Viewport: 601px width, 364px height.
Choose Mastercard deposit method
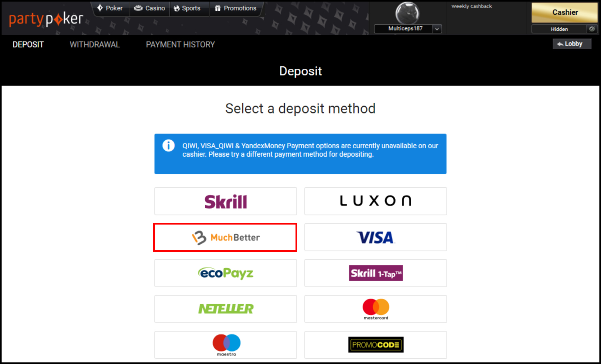point(375,309)
